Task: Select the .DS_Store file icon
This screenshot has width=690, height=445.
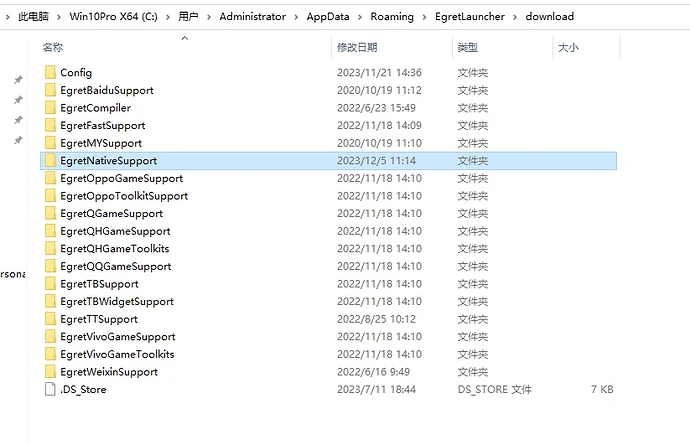Action: point(50,389)
